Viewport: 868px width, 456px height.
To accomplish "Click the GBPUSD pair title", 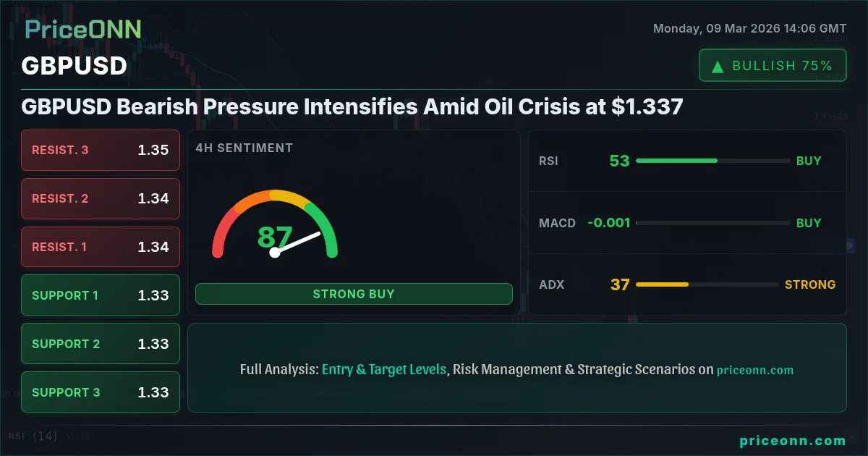I will 75,66.
